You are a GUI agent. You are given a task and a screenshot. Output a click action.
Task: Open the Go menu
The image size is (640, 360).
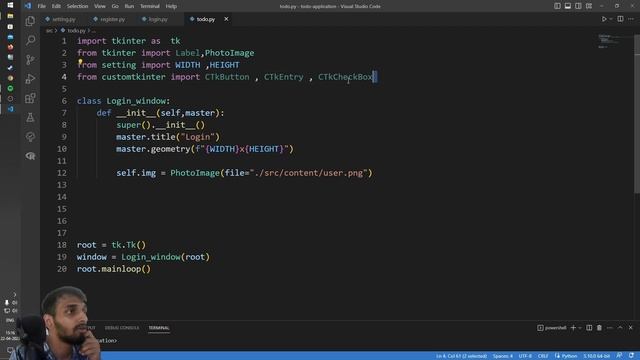point(115,6)
